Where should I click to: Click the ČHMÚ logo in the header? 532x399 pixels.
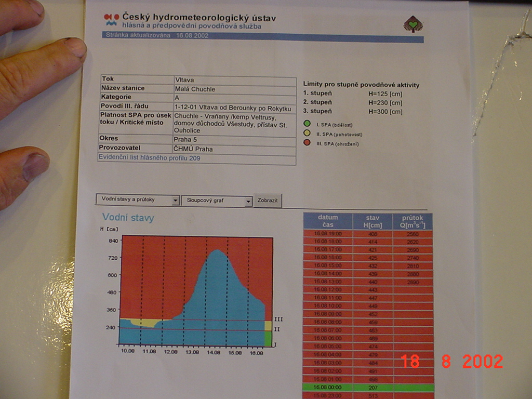[112, 20]
